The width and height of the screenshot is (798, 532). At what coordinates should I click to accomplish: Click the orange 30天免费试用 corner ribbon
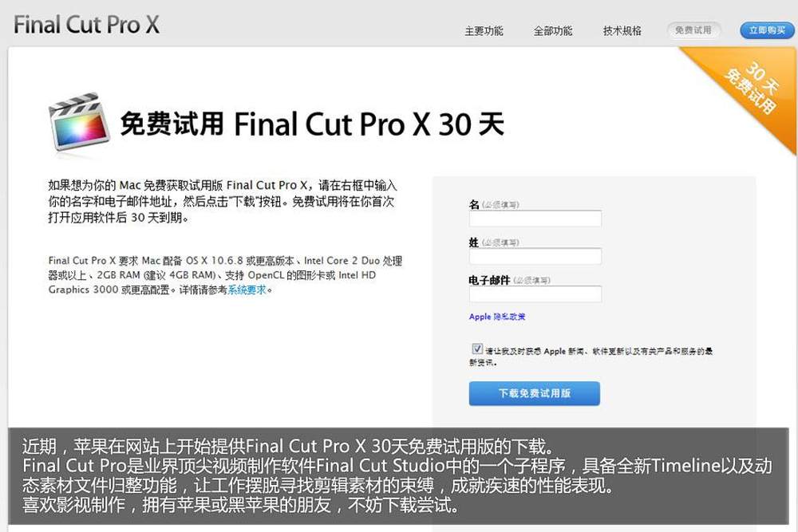749,89
